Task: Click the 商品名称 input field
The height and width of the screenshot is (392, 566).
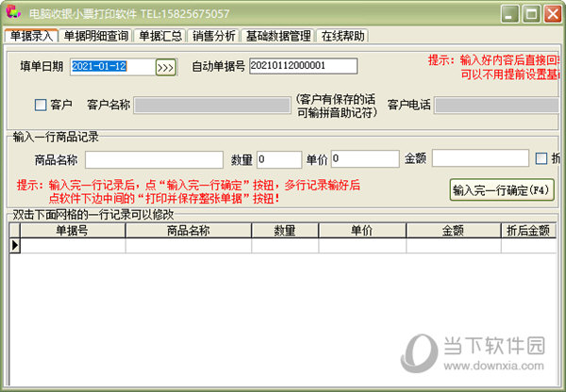Action: [x=154, y=159]
